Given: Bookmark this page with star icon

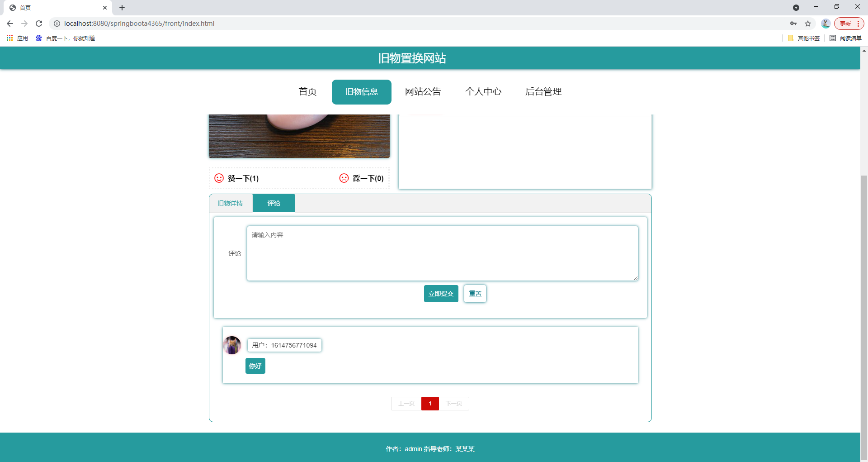Looking at the screenshot, I should click(808, 24).
